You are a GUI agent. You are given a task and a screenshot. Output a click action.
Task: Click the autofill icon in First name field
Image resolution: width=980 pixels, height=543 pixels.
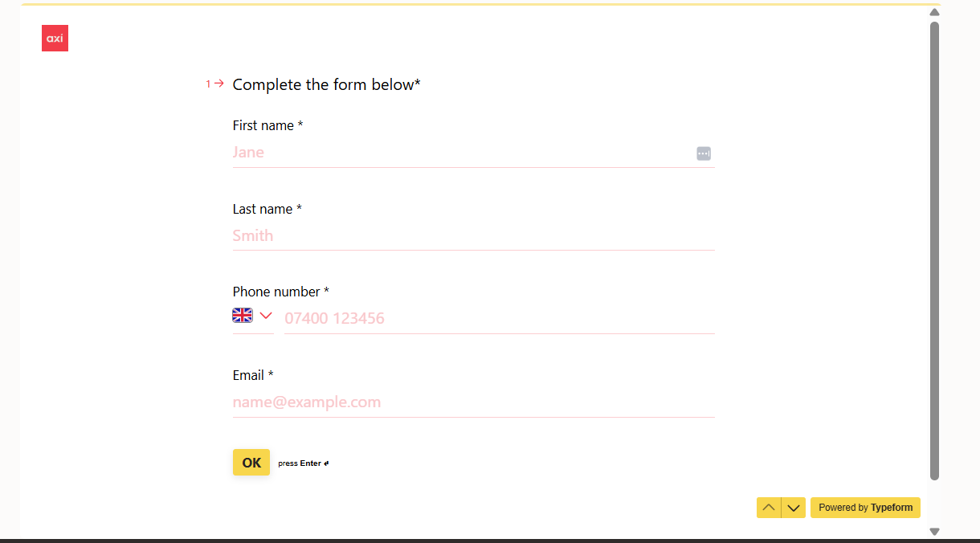pos(704,153)
